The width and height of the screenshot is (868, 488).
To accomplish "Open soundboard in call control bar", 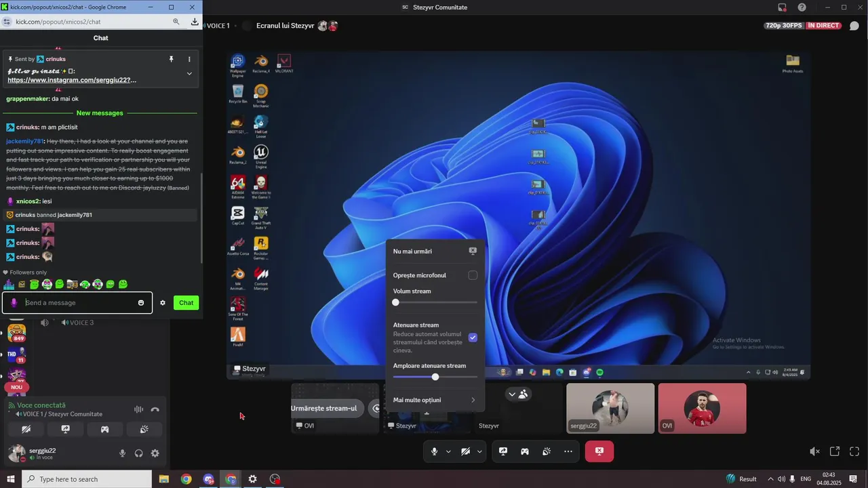I will pos(547,451).
